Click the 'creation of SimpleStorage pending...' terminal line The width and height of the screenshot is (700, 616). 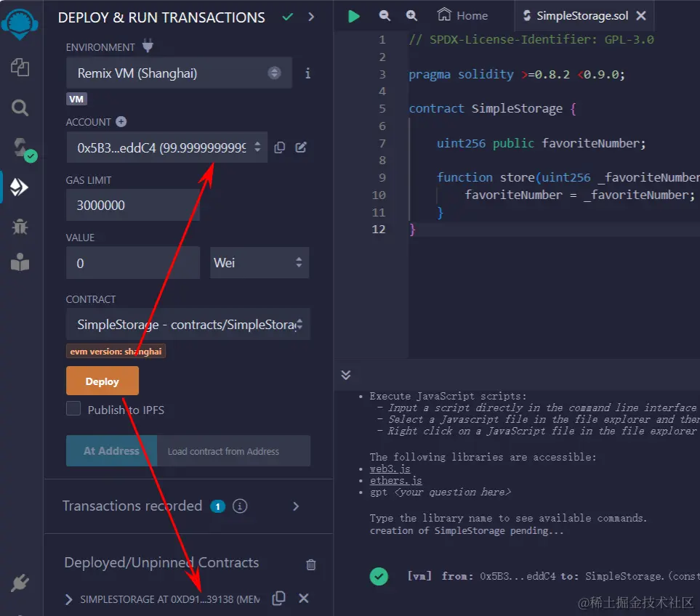pyautogui.click(x=467, y=530)
